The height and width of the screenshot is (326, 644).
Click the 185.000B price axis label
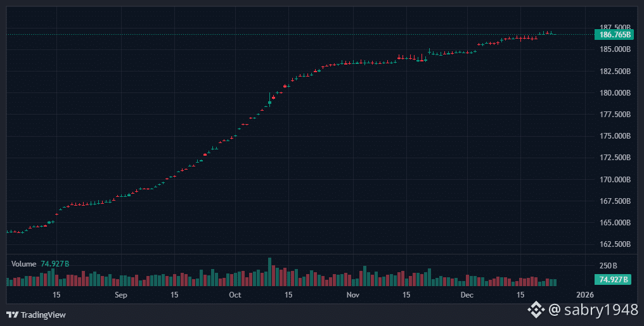(615, 49)
